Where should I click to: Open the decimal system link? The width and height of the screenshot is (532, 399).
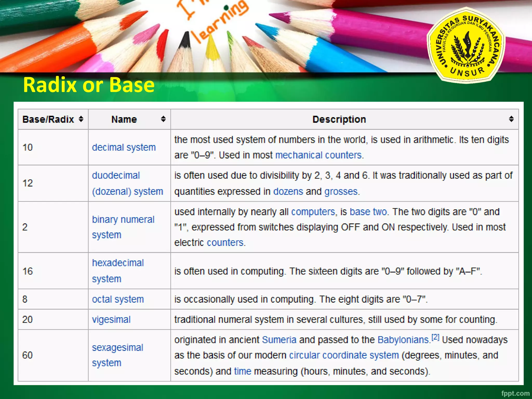(124, 148)
